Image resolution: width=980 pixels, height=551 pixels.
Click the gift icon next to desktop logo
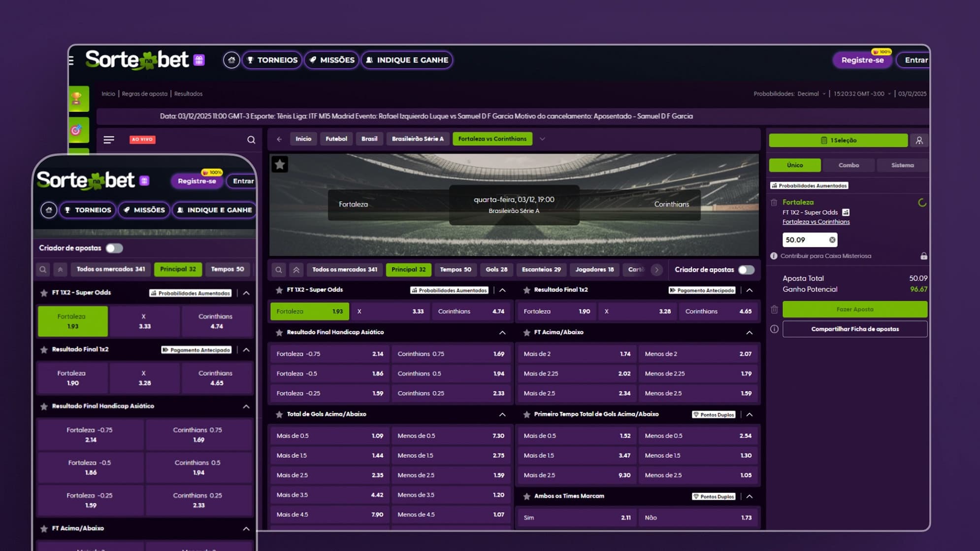pyautogui.click(x=199, y=60)
